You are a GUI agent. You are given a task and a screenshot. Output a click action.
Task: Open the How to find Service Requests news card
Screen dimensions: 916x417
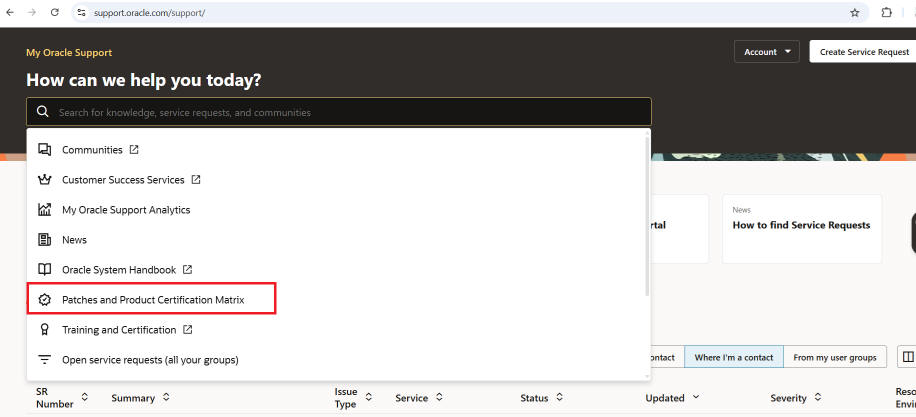[x=802, y=229]
